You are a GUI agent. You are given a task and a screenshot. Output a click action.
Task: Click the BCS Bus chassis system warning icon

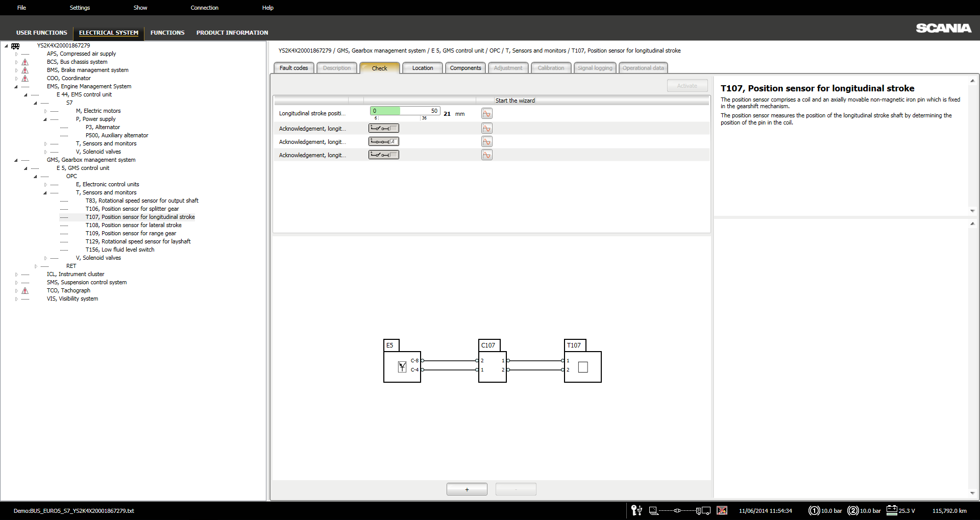[x=25, y=62]
